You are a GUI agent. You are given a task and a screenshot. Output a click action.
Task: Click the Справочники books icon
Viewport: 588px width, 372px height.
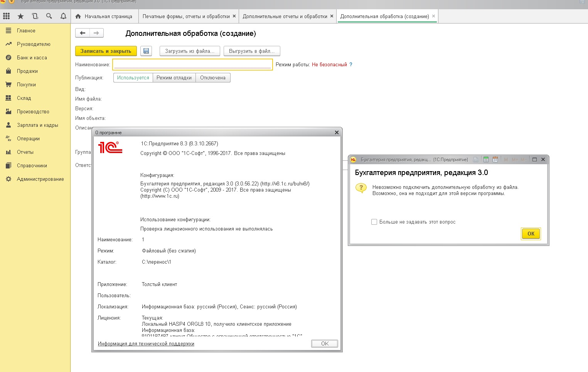point(8,165)
